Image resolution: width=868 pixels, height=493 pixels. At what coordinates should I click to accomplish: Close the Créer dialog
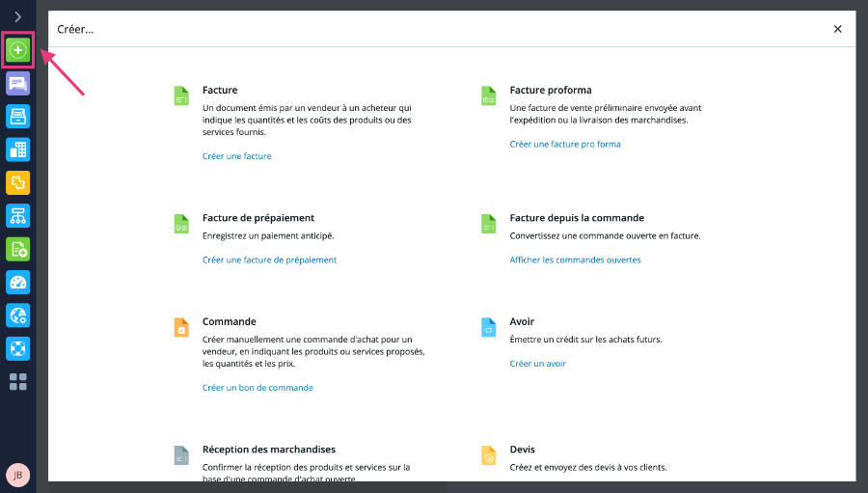(837, 29)
